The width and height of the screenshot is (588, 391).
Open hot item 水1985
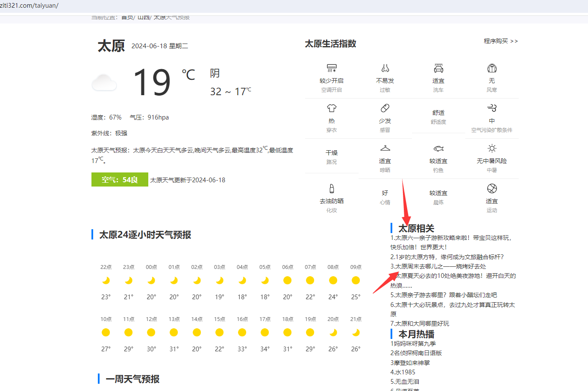pos(403,372)
